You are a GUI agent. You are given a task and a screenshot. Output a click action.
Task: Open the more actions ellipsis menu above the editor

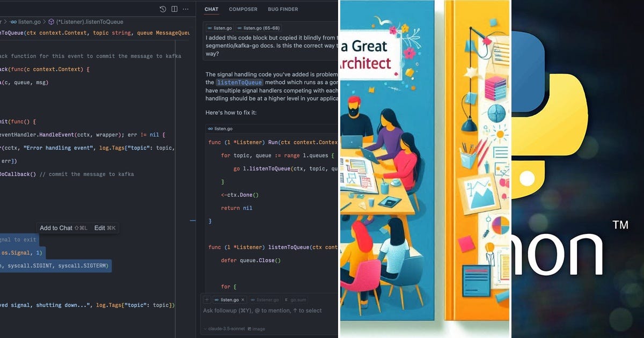(186, 9)
